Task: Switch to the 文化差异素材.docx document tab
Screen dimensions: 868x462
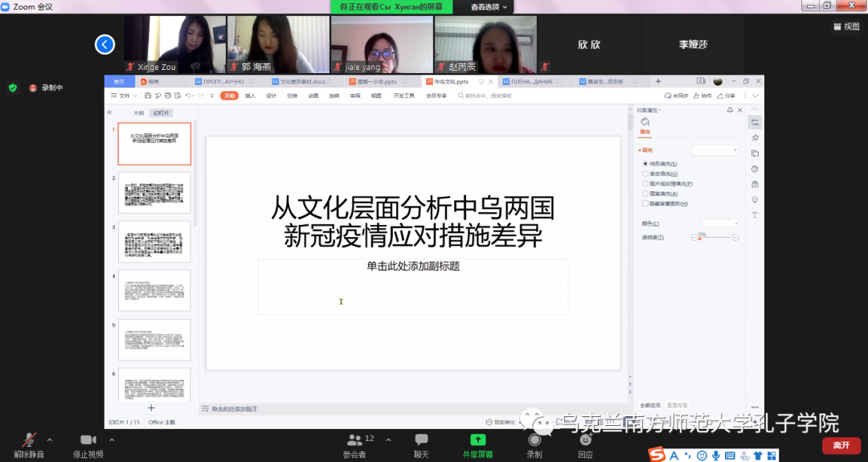Action: [x=302, y=81]
